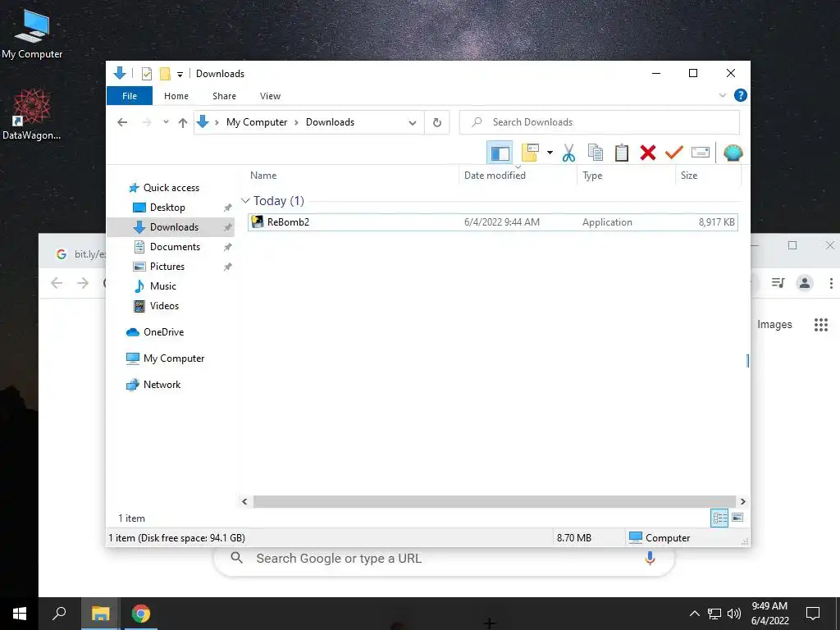Open the Home ribbon tab

(176, 96)
